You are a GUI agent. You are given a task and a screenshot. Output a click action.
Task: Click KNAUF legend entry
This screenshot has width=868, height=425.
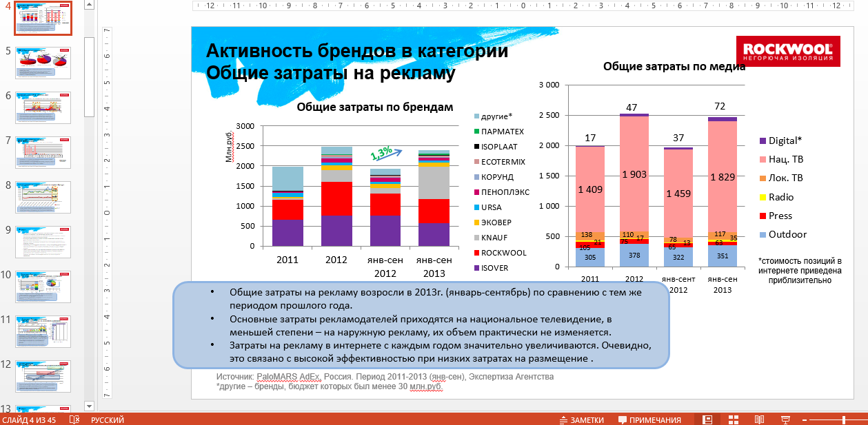click(x=490, y=238)
